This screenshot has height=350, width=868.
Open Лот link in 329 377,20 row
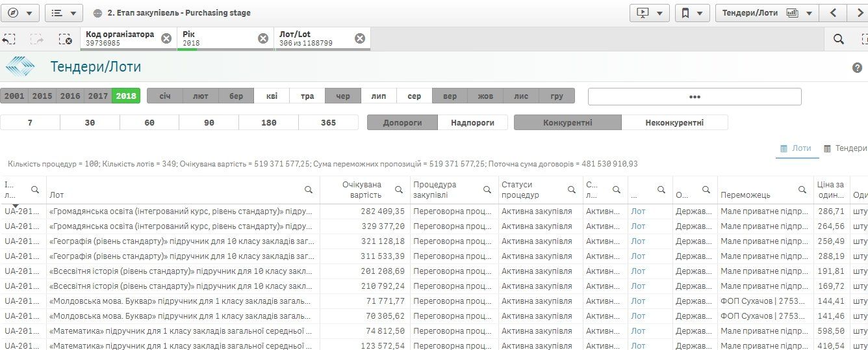[x=638, y=226]
